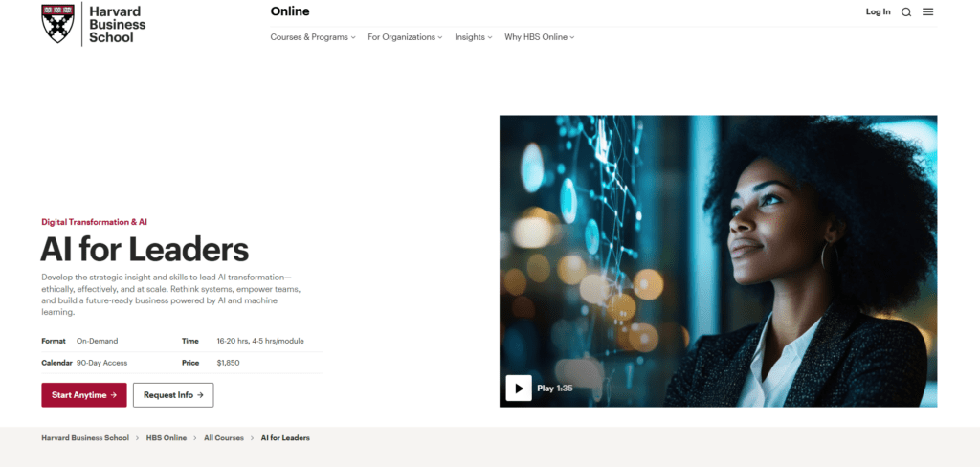Image resolution: width=980 pixels, height=467 pixels.
Task: Go to HBS Online breadcrumb
Action: coord(167,438)
